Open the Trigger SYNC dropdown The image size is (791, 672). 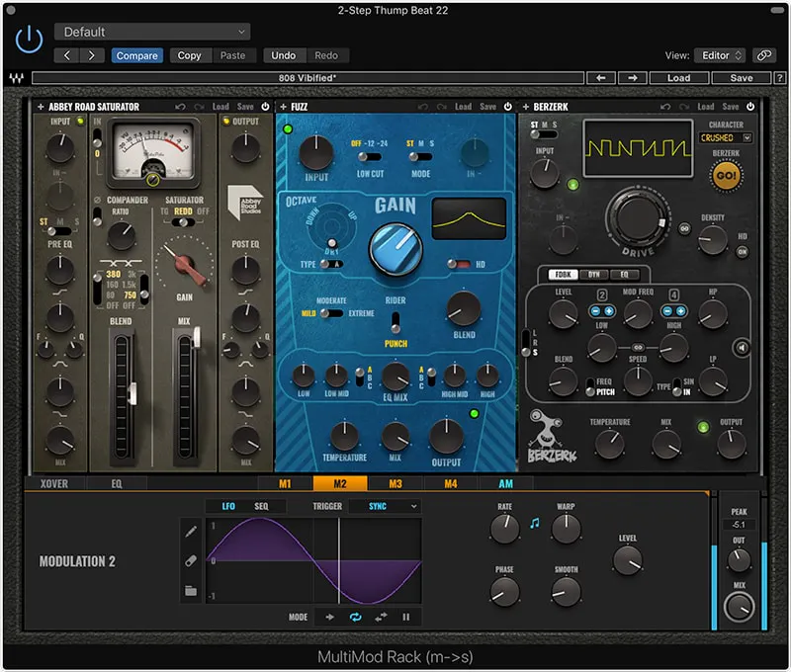coord(386,506)
